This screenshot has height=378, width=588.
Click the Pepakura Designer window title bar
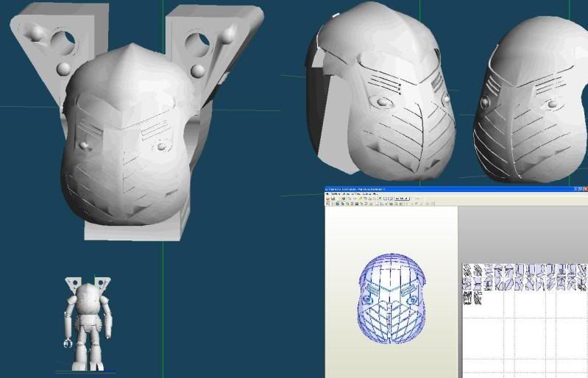tap(448, 189)
